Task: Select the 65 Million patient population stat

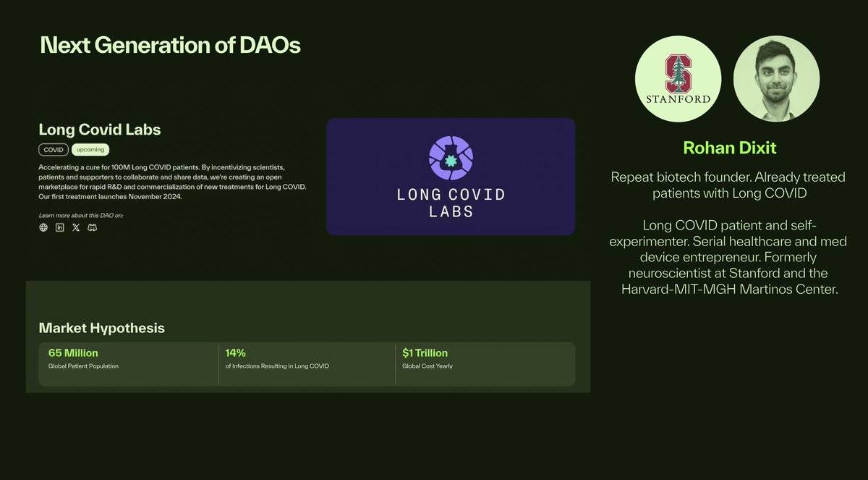Action: [129, 359]
